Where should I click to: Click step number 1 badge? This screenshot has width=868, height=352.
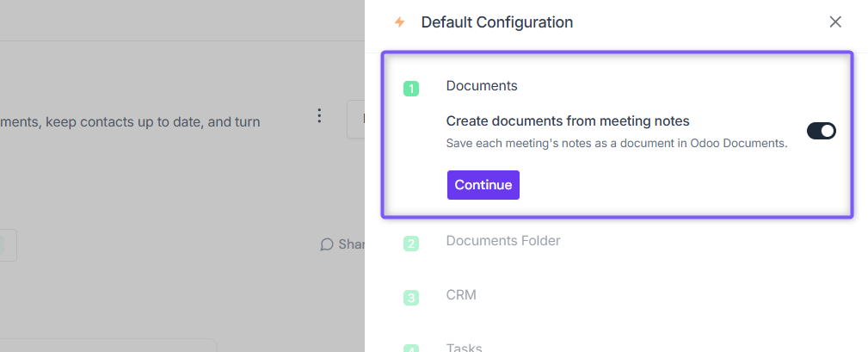pos(411,89)
